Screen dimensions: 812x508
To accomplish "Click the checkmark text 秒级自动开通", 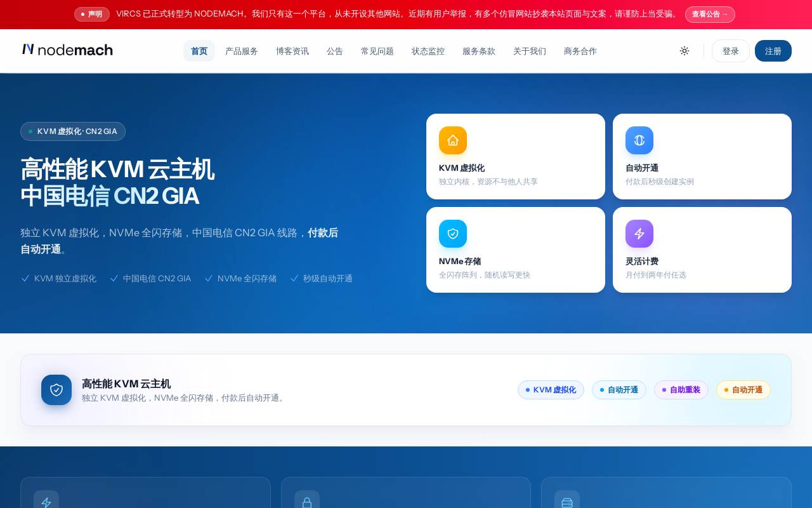I will click(x=328, y=278).
